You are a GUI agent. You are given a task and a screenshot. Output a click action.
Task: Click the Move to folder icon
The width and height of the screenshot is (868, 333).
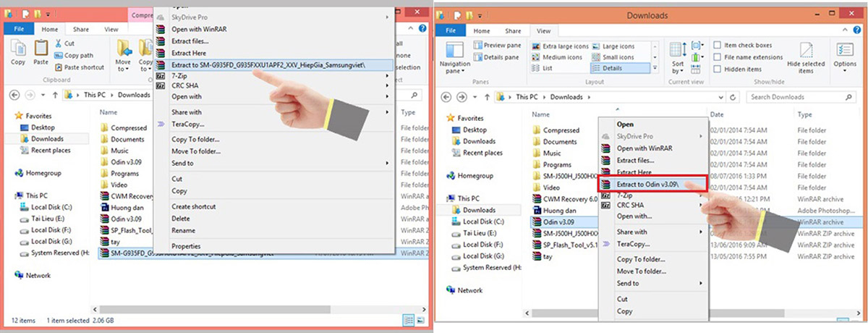124,49
